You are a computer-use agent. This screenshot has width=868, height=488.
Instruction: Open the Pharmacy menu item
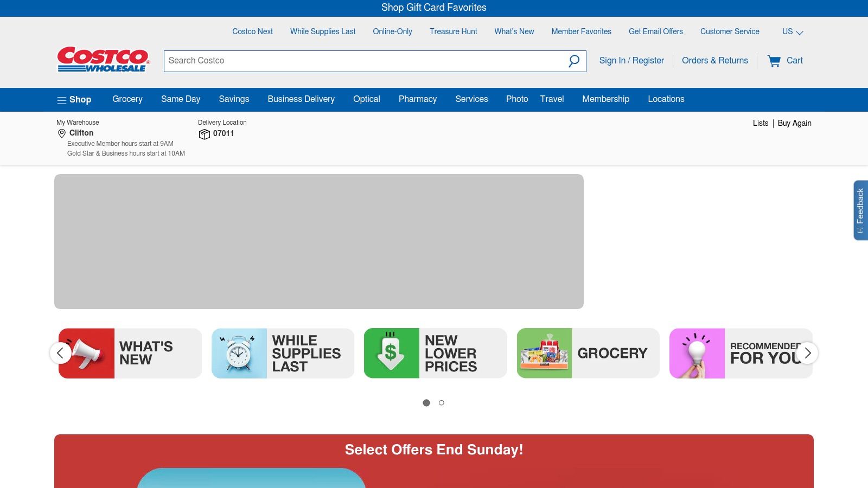coord(418,99)
